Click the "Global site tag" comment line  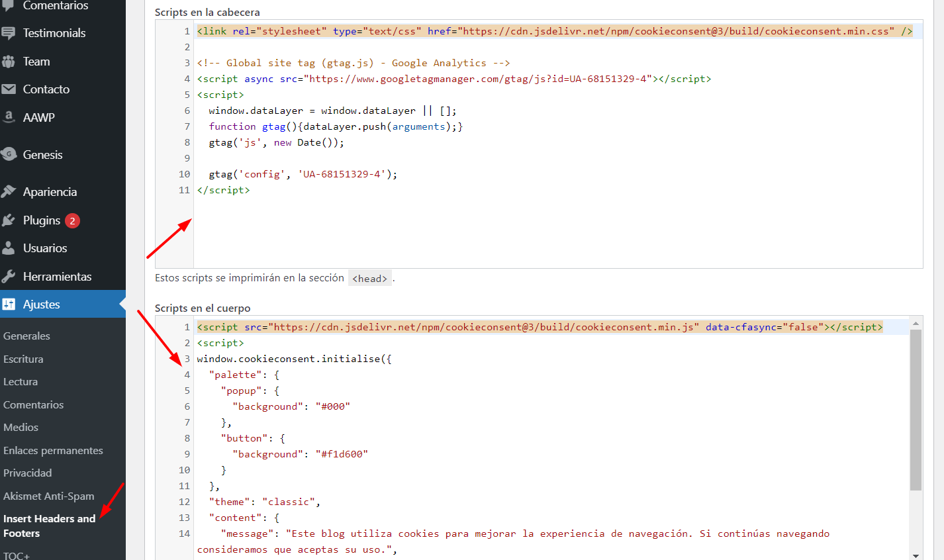pyautogui.click(x=354, y=63)
